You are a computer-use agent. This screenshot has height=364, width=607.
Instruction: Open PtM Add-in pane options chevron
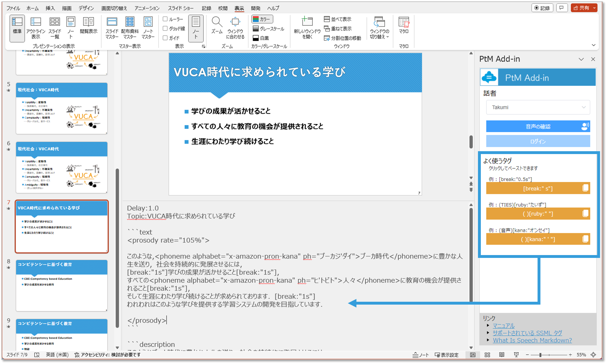pos(581,59)
